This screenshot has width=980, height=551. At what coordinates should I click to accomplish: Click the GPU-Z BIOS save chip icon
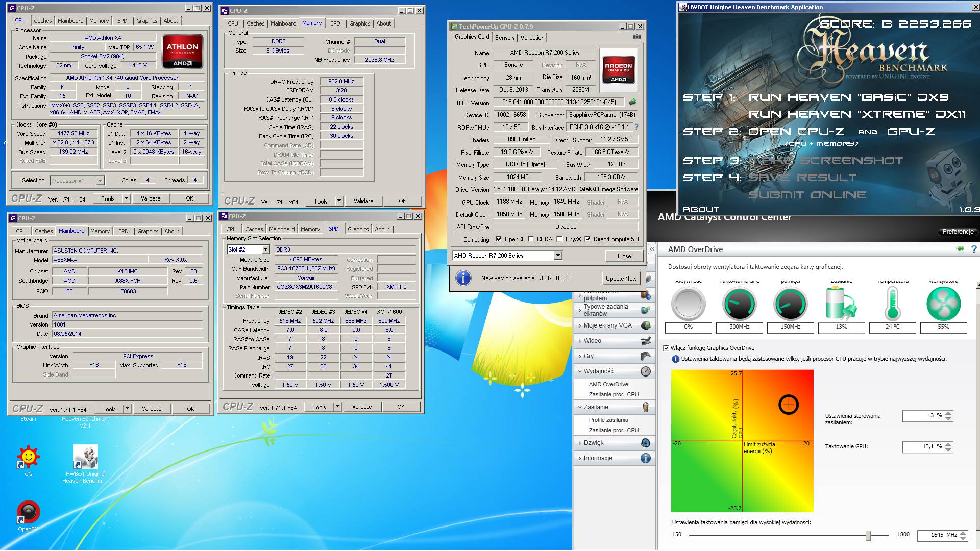click(x=632, y=102)
